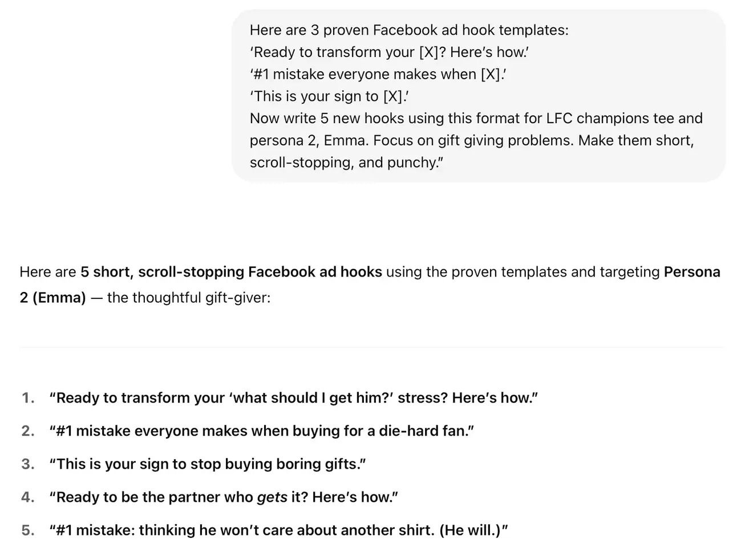
Task: Click the '#1 mistake everyone makes when [X]' template
Action: point(378,74)
